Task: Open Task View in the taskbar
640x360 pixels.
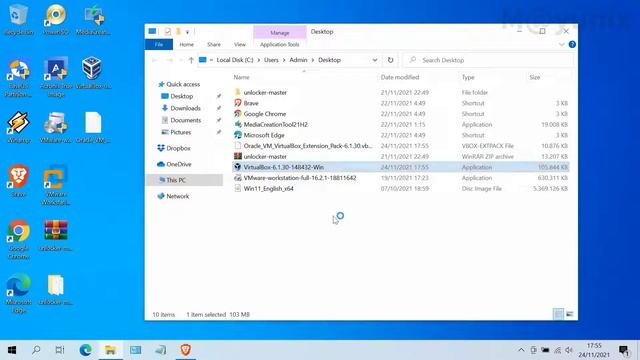Action: coord(60,350)
